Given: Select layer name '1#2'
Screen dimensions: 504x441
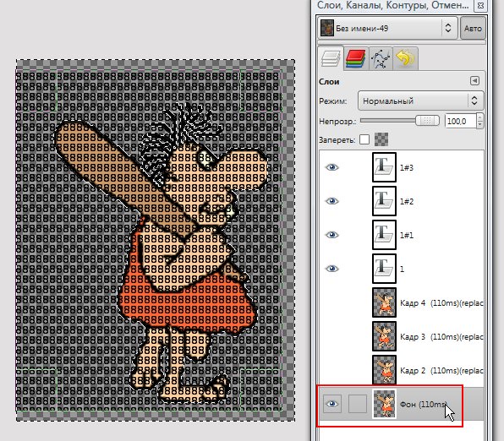Looking at the screenshot, I should pos(407,201).
